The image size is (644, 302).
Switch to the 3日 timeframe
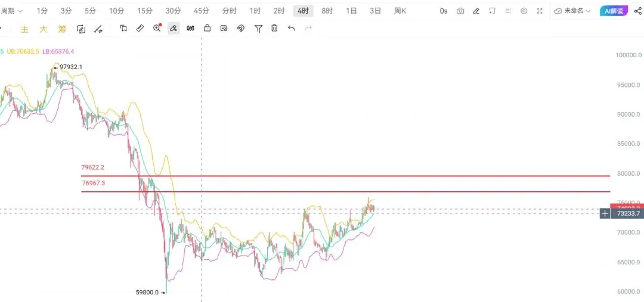pyautogui.click(x=376, y=11)
